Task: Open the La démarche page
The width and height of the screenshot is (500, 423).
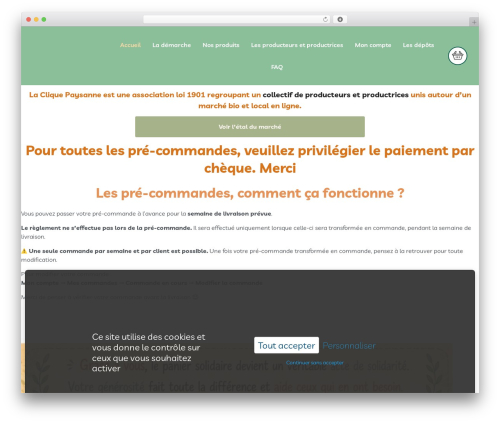Action: tap(172, 45)
